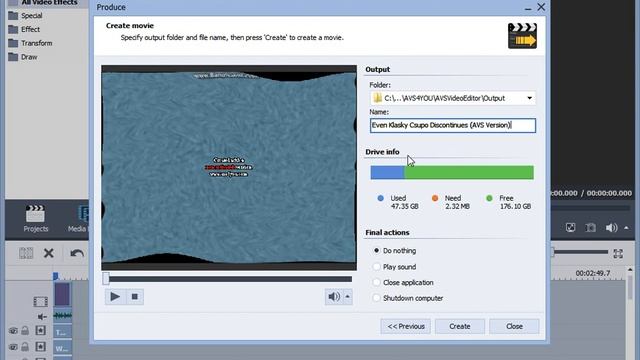This screenshot has height=360, width=640.
Task: Select the purple video clip on timeline
Action: click(x=62, y=294)
